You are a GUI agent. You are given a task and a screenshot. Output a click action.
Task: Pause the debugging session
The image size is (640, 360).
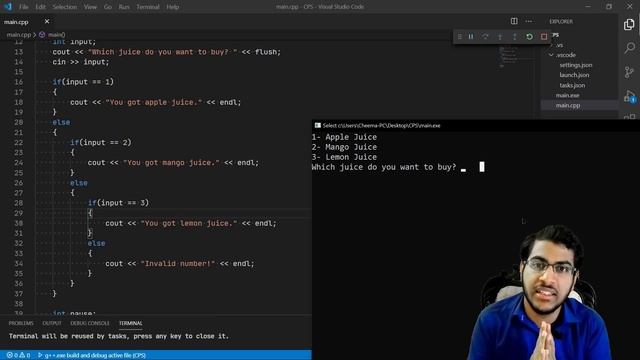click(471, 37)
